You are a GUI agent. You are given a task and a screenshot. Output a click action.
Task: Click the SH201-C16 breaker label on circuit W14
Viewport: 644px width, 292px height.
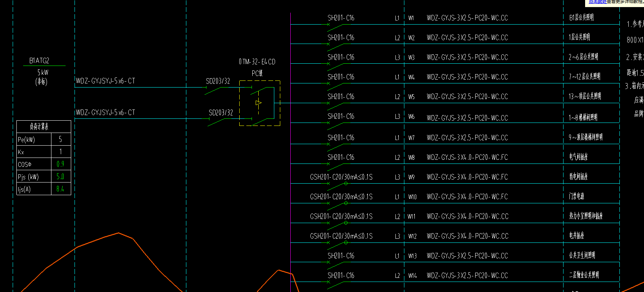341,276
